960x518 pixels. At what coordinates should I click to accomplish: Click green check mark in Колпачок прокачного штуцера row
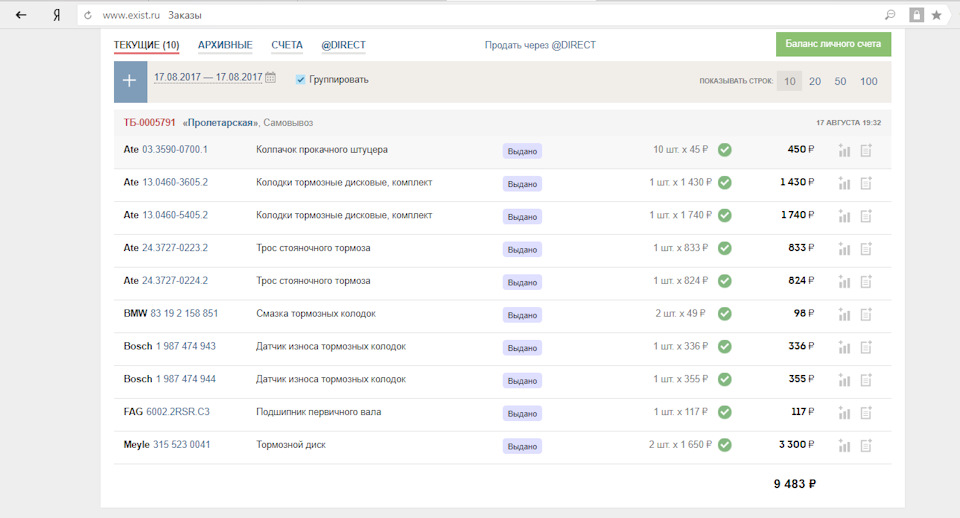[725, 149]
